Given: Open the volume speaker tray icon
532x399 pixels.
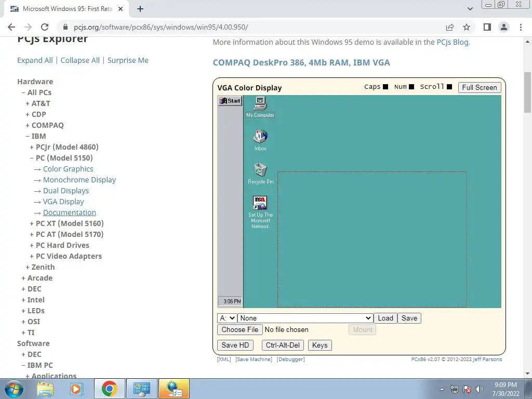Looking at the screenshot, I should 480,389.
